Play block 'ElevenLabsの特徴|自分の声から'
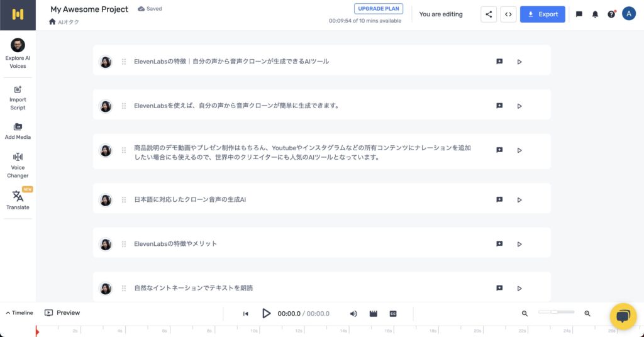 click(519, 62)
